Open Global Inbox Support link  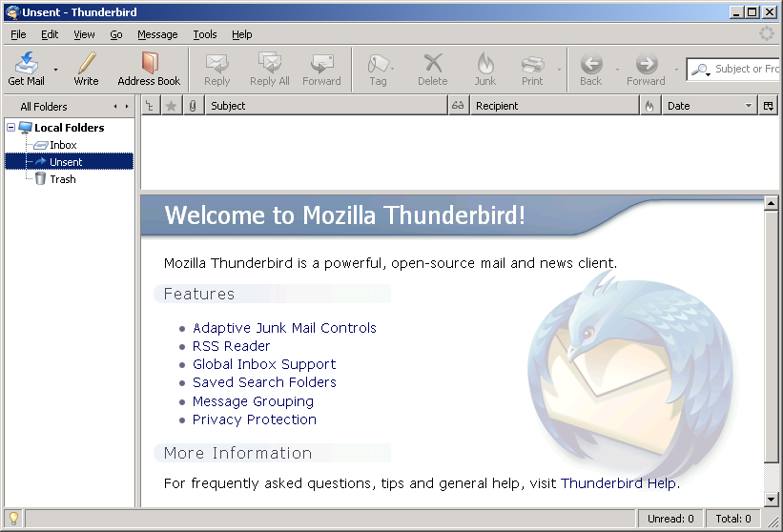pos(264,364)
